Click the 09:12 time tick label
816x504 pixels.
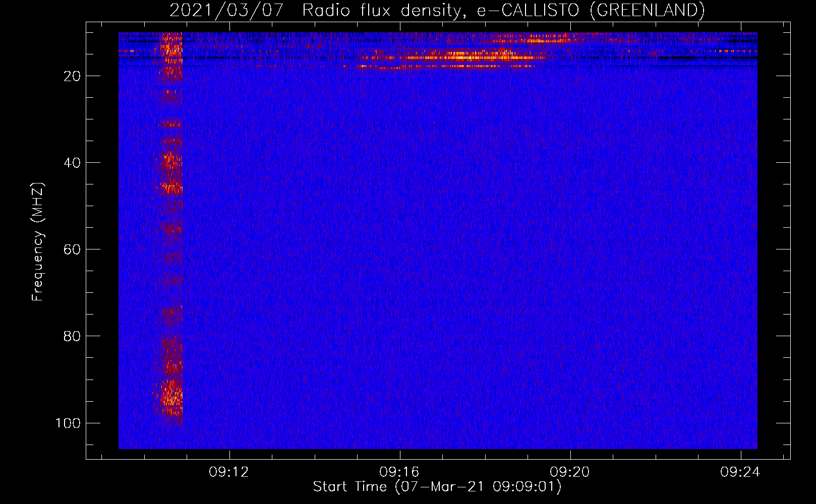point(229,472)
